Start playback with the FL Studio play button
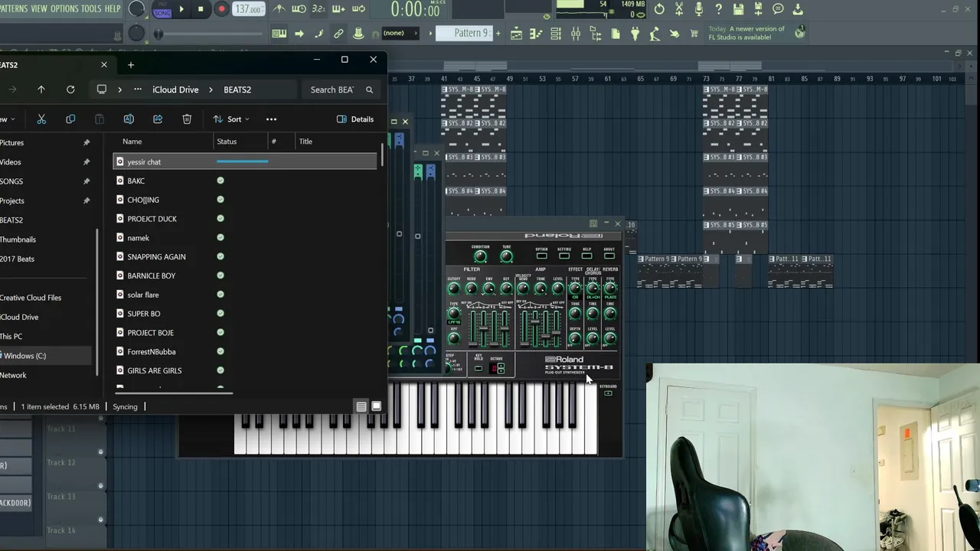 [x=181, y=9]
